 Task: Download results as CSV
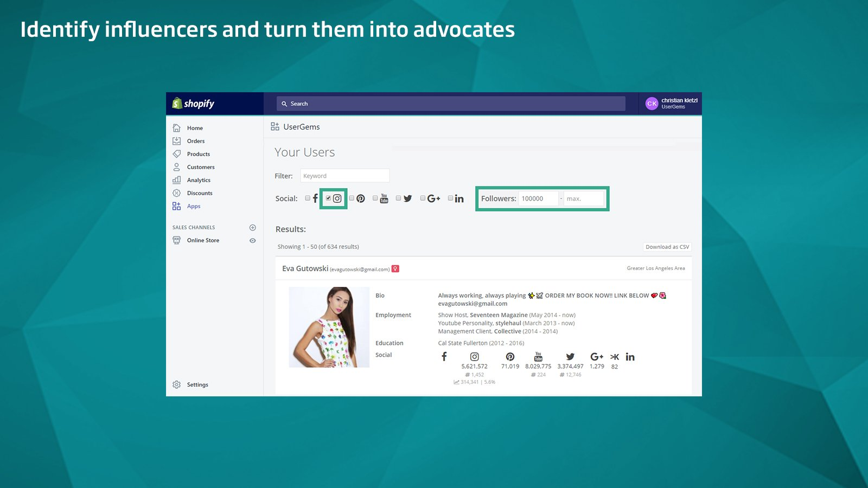click(667, 247)
